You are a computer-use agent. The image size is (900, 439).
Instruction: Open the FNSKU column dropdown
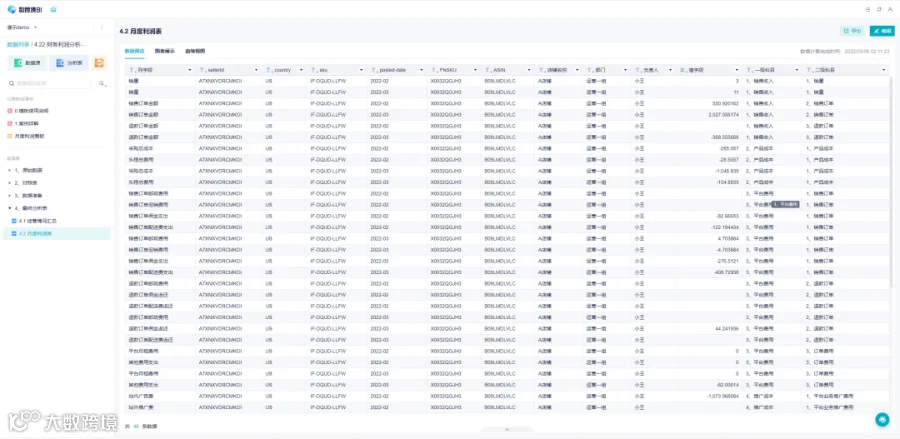coord(475,70)
